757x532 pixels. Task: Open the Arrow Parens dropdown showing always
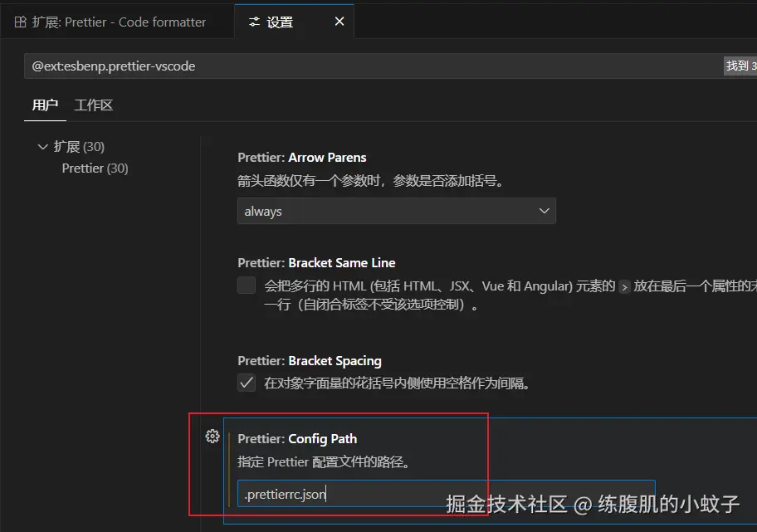click(396, 211)
